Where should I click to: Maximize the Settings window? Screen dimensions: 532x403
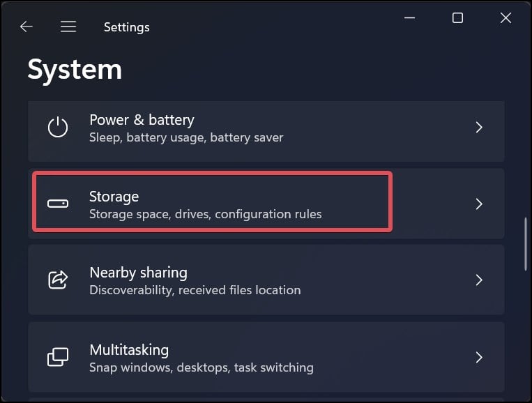[457, 18]
